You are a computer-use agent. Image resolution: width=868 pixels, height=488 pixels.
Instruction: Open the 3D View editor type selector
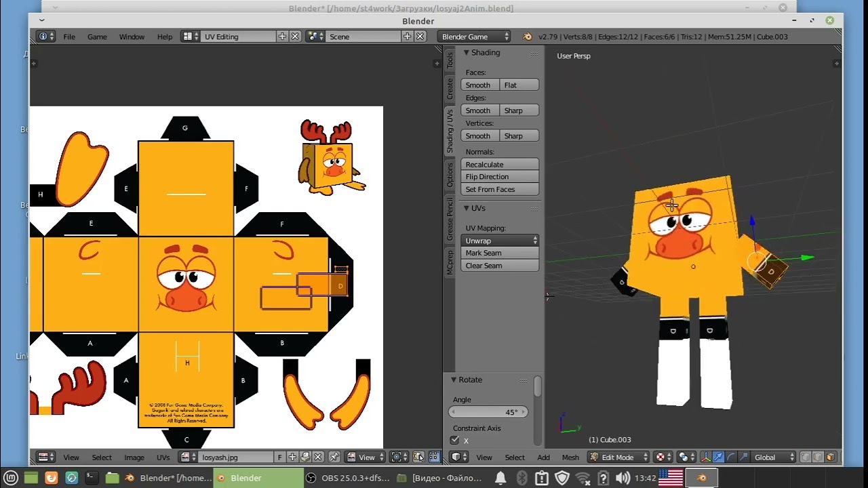point(459,457)
